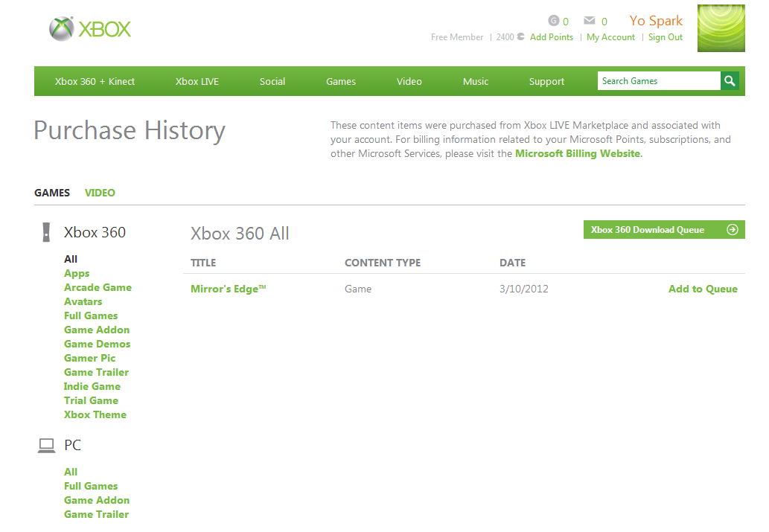The height and width of the screenshot is (532, 769).
Task: Click the CONTENT TYPE column header
Action: 383,263
